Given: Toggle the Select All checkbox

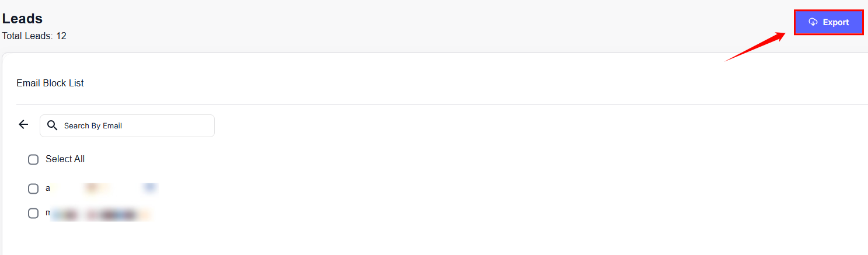Looking at the screenshot, I should (x=33, y=159).
